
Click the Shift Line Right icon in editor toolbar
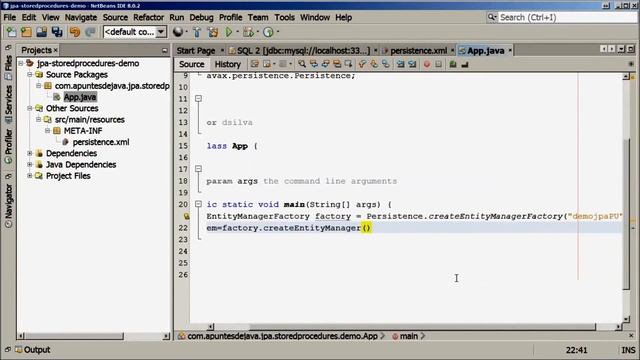pyautogui.click(x=412, y=64)
